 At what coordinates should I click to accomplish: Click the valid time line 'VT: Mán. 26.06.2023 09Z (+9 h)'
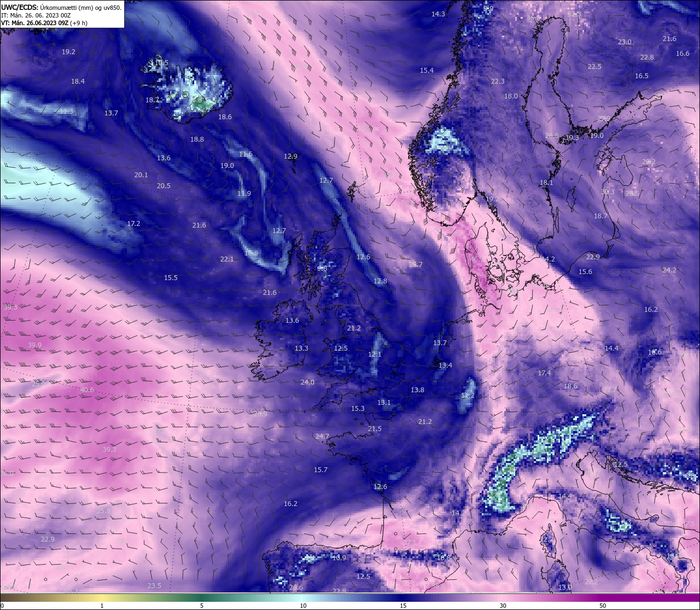click(x=44, y=23)
